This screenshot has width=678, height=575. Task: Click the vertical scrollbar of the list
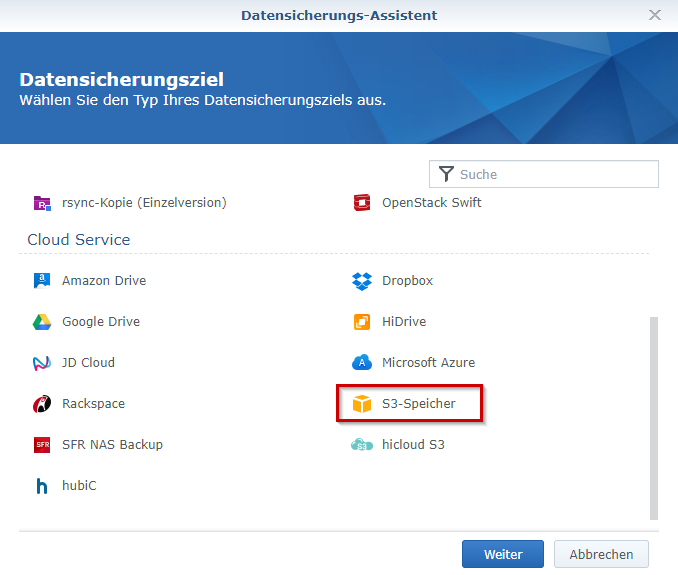[654, 418]
